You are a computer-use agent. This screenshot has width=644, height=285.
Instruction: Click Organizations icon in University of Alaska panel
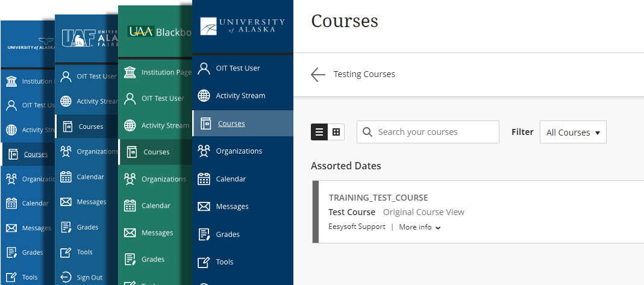pyautogui.click(x=204, y=151)
